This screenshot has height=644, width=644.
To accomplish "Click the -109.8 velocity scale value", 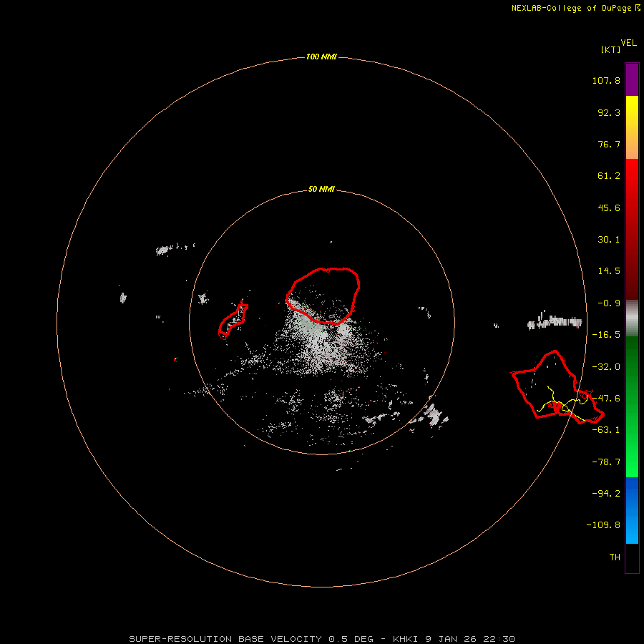I will pos(603,525).
